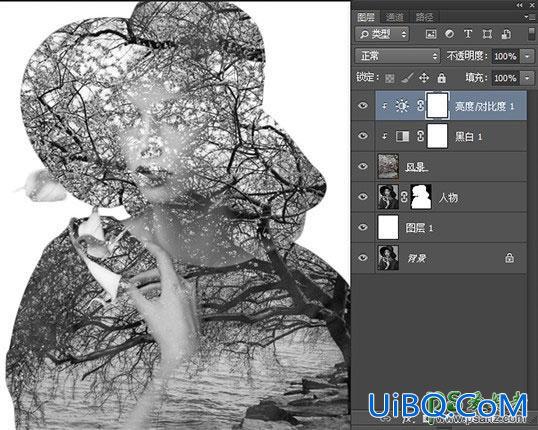Viewport: 538px width, 430px height.
Task: Select layer name 图层 1
Action: click(419, 228)
